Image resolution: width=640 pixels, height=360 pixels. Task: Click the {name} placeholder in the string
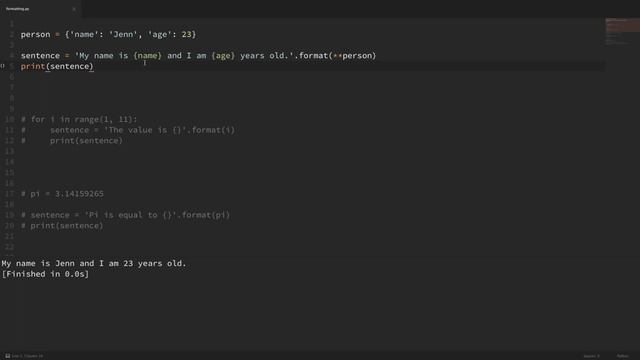coord(147,56)
